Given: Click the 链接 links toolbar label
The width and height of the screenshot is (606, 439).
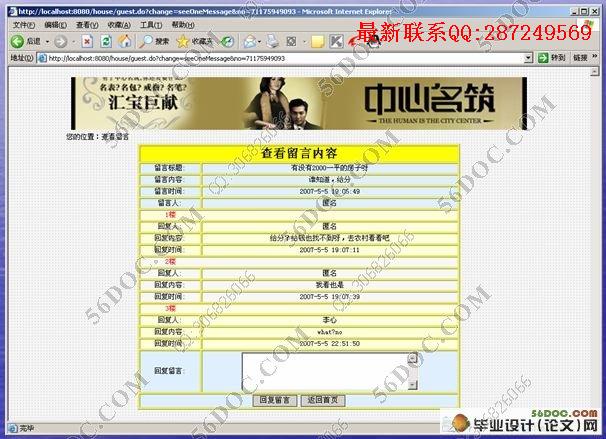Looking at the screenshot, I should (580, 58).
